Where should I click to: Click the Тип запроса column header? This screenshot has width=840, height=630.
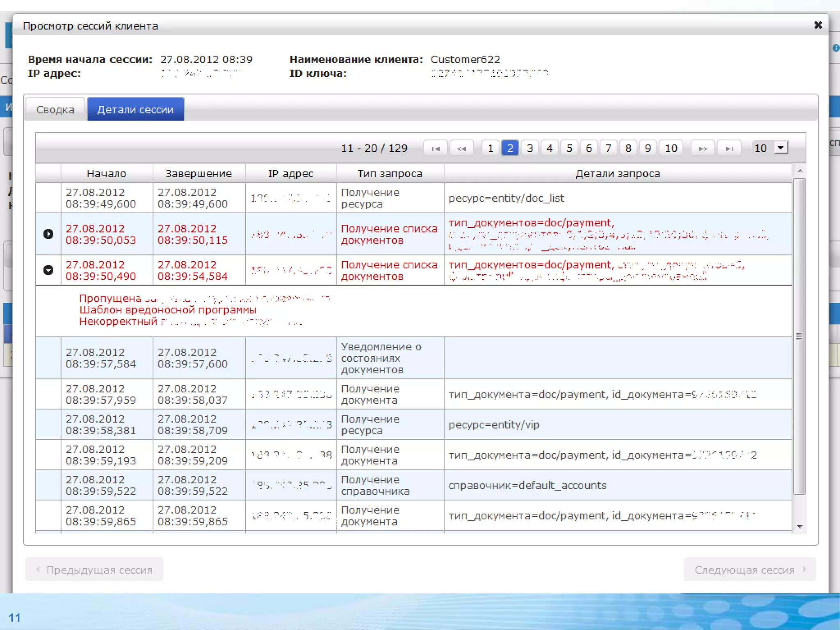390,173
